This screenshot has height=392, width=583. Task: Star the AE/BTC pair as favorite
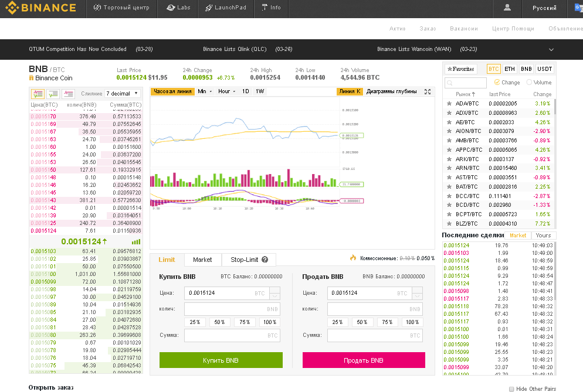point(449,122)
